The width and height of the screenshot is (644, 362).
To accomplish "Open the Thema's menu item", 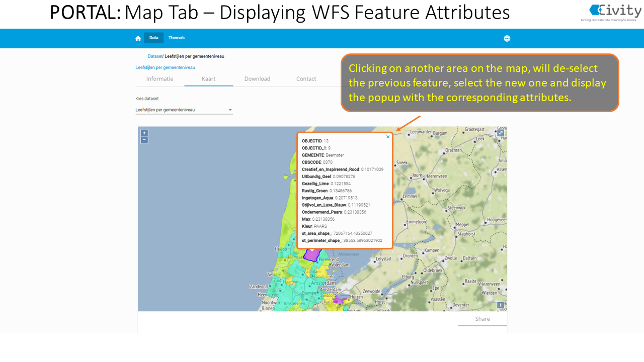I will click(177, 38).
